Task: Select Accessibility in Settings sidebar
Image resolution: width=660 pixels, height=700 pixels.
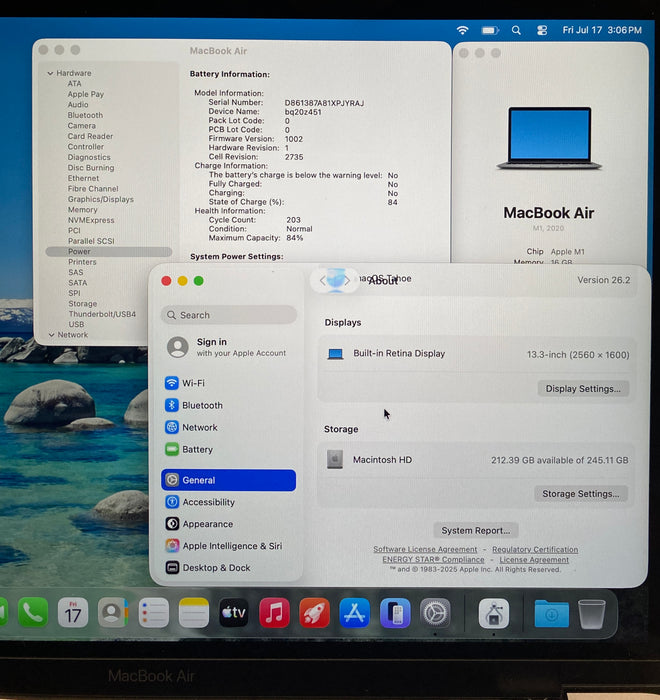Action: [x=228, y=502]
